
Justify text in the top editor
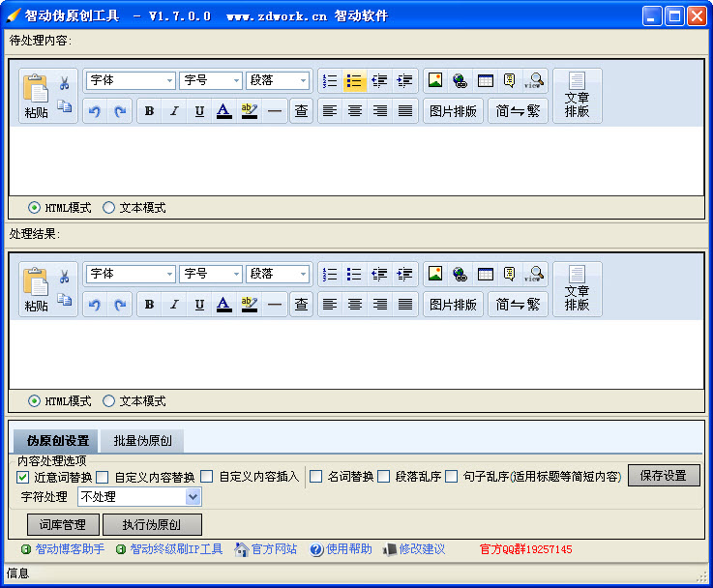[404, 111]
